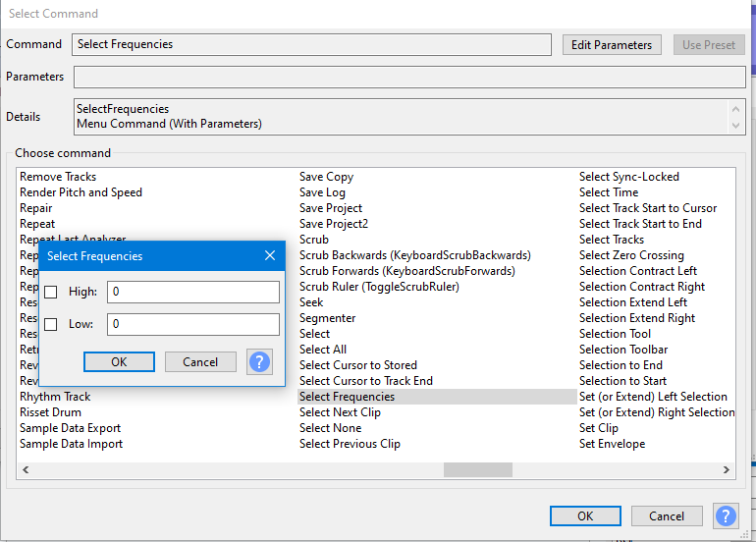Select the Seek command

click(311, 302)
